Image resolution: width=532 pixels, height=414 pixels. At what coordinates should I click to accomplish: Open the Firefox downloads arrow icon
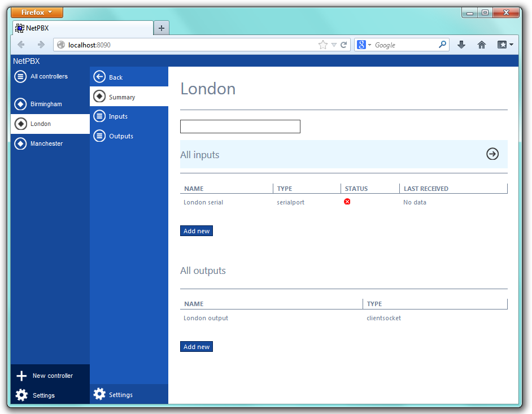pos(461,45)
